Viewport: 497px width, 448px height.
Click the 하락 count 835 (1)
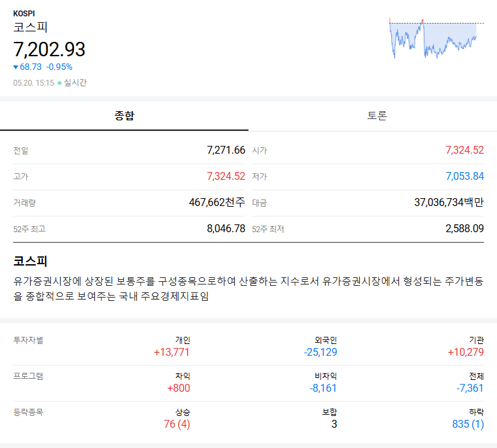pyautogui.click(x=468, y=424)
